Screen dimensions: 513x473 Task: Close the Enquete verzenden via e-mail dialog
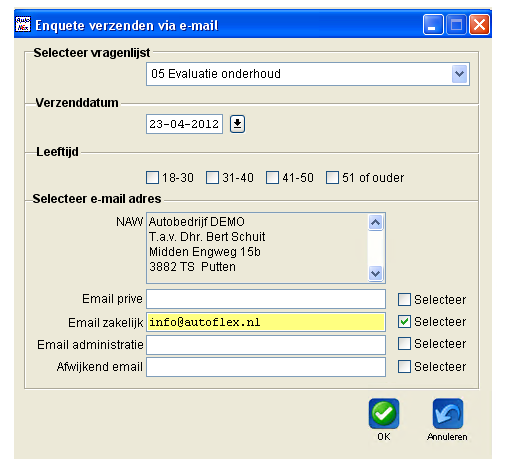479,25
